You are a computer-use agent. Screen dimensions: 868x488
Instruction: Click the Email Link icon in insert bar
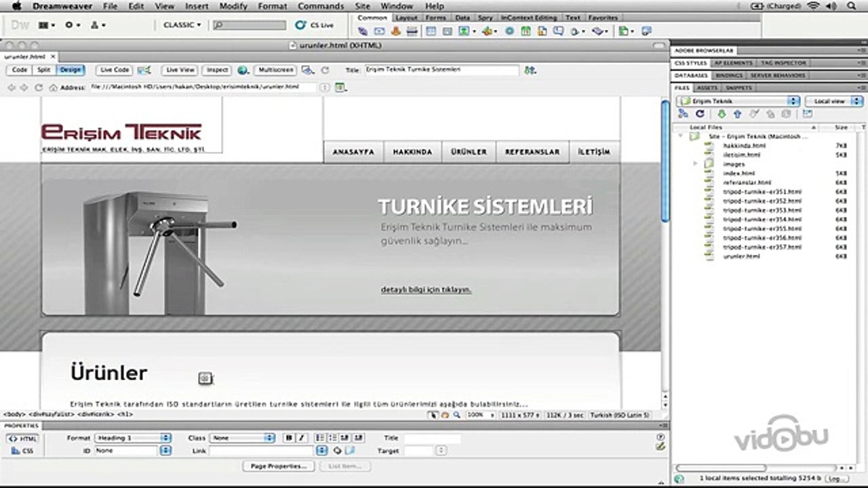(x=380, y=31)
